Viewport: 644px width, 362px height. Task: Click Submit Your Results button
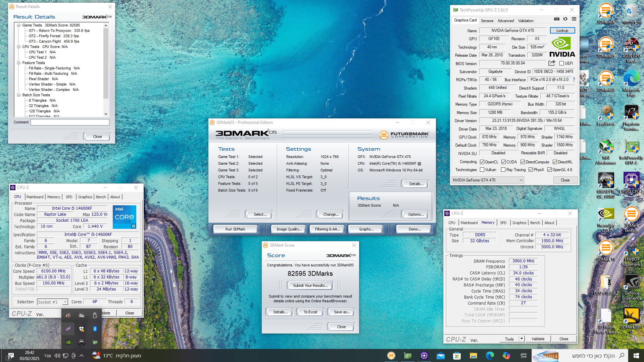tap(310, 286)
